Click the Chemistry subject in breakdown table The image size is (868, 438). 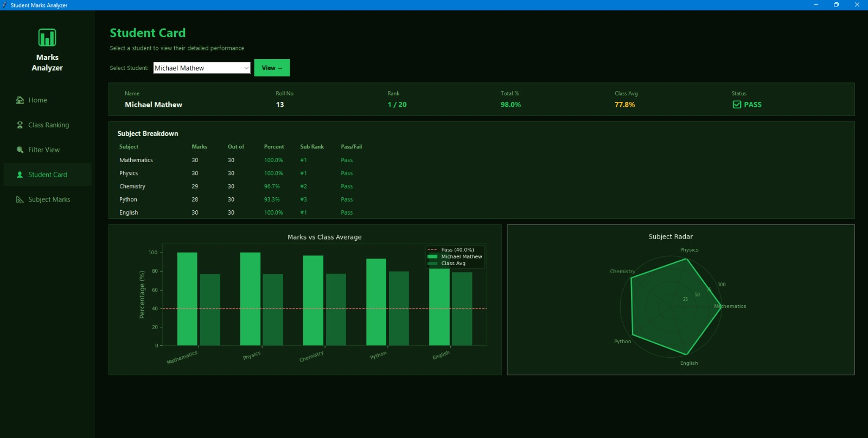(x=132, y=186)
